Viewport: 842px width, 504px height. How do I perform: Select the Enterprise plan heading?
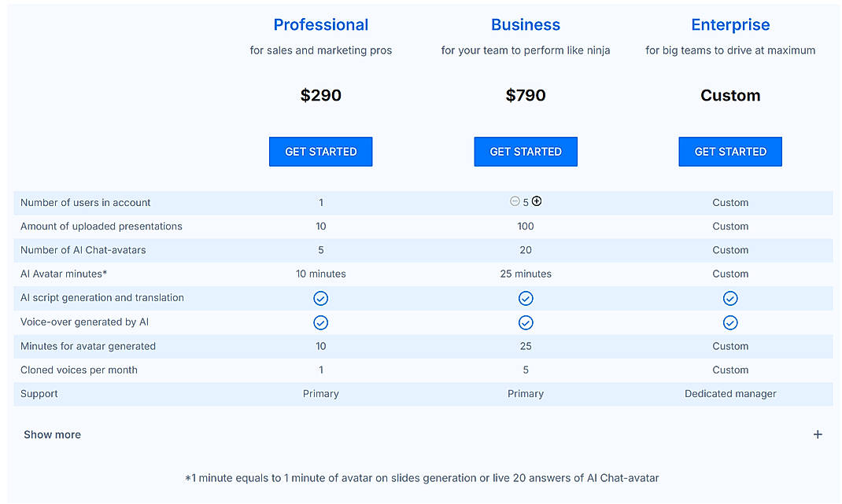tap(730, 24)
